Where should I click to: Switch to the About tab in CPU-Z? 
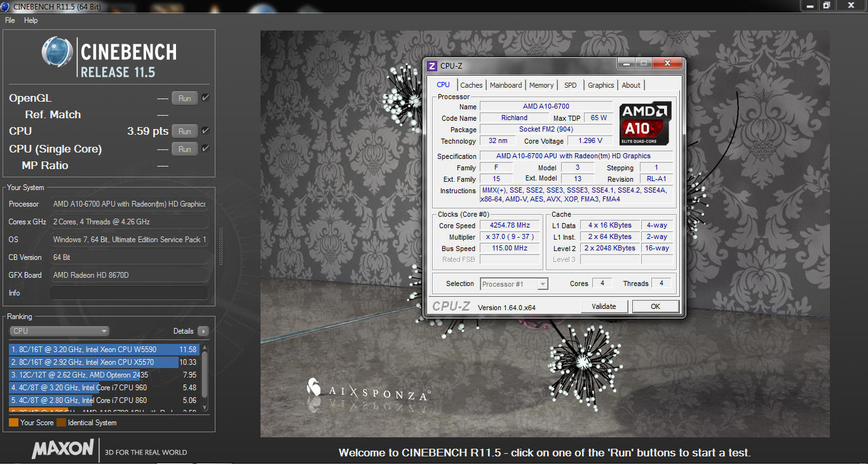click(x=631, y=85)
